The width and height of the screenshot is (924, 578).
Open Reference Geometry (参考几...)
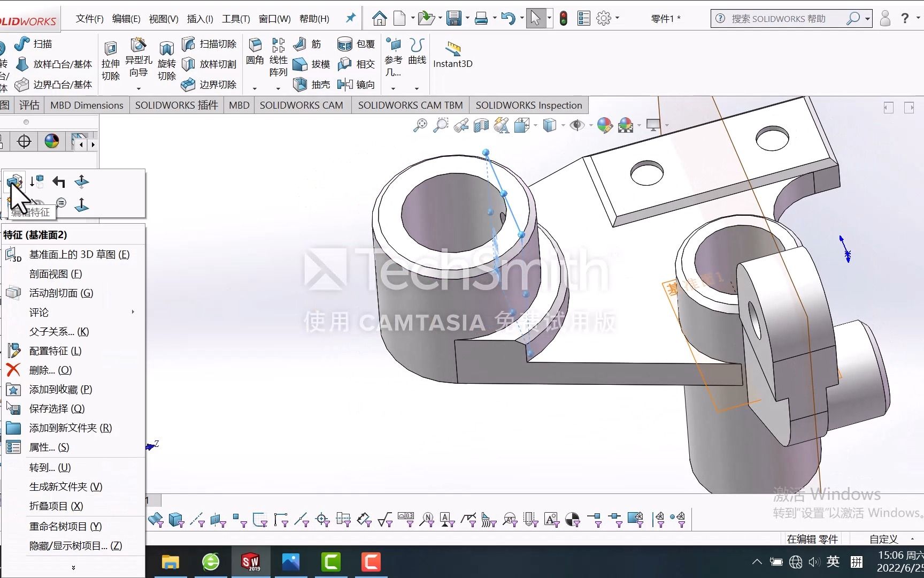pyautogui.click(x=394, y=58)
